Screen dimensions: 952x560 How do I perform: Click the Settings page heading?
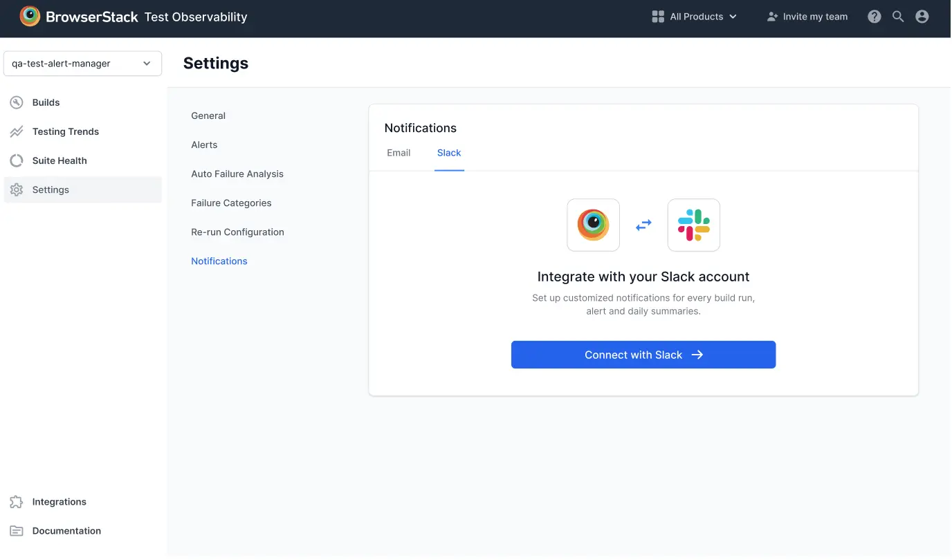point(216,63)
